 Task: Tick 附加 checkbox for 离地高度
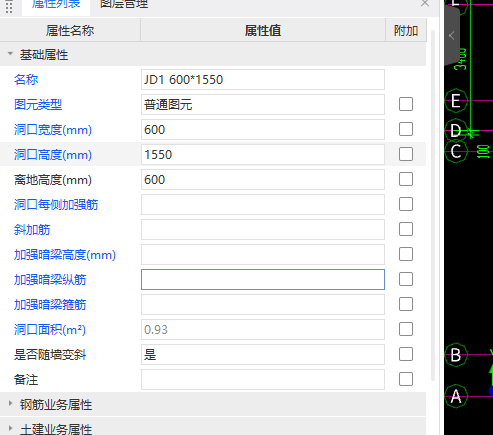406,179
